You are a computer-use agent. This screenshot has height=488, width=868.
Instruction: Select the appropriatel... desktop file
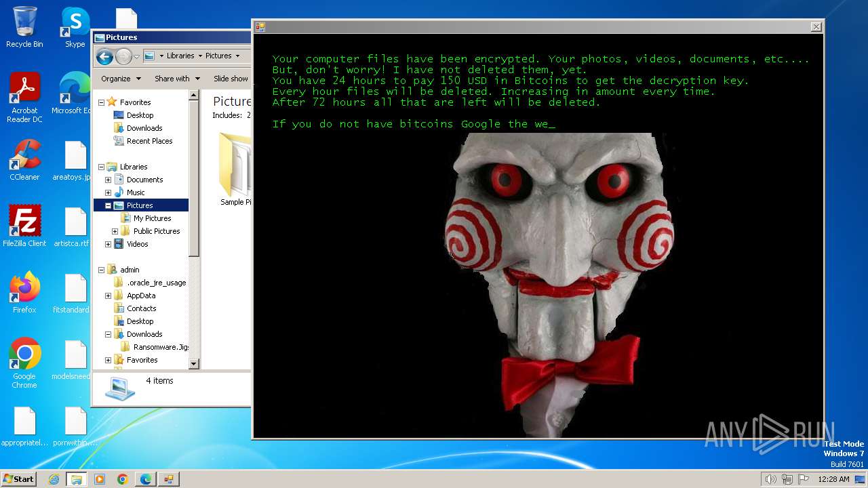(x=24, y=426)
